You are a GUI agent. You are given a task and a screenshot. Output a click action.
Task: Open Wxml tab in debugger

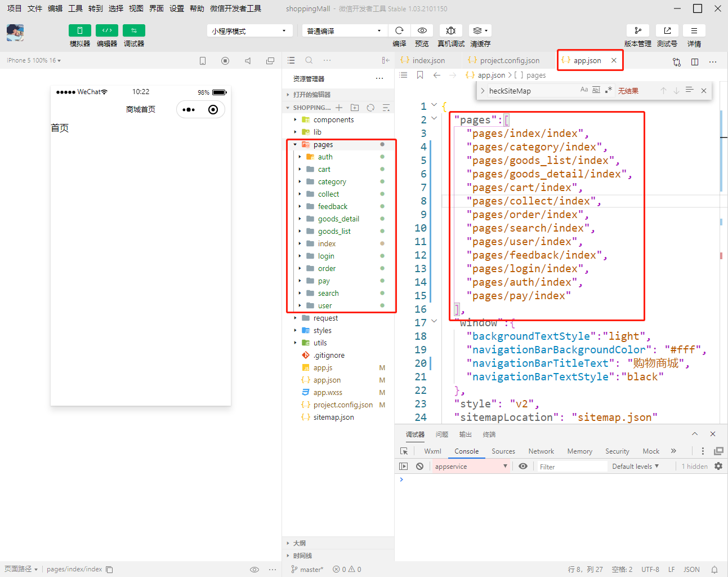click(432, 451)
